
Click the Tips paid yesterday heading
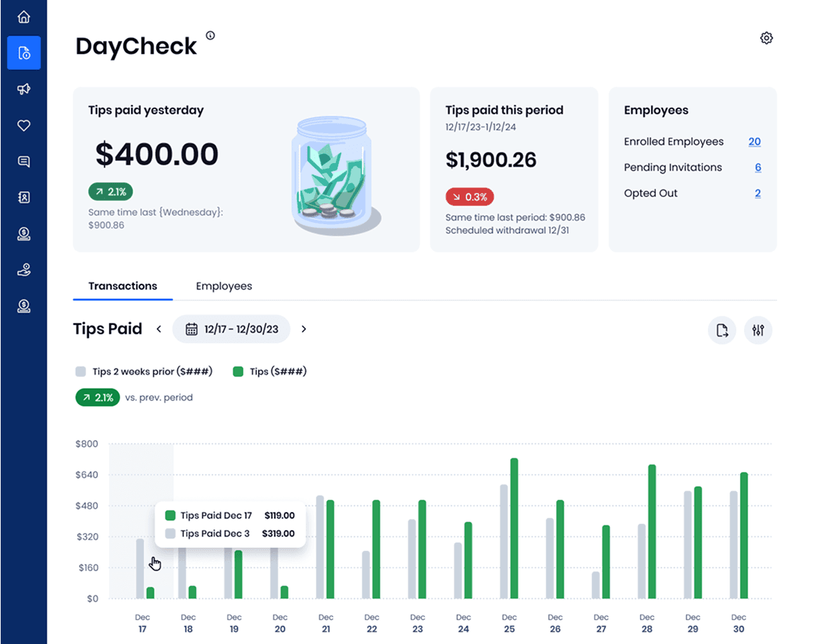[146, 110]
